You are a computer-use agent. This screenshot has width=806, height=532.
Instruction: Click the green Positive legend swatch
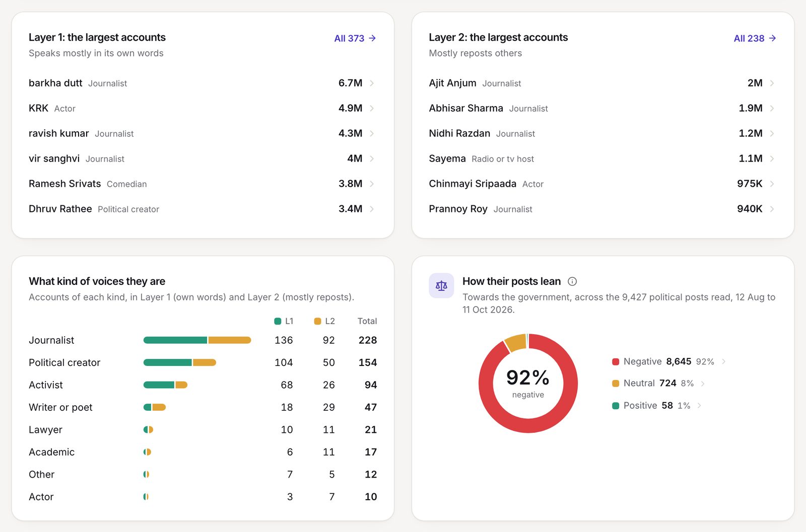click(616, 406)
